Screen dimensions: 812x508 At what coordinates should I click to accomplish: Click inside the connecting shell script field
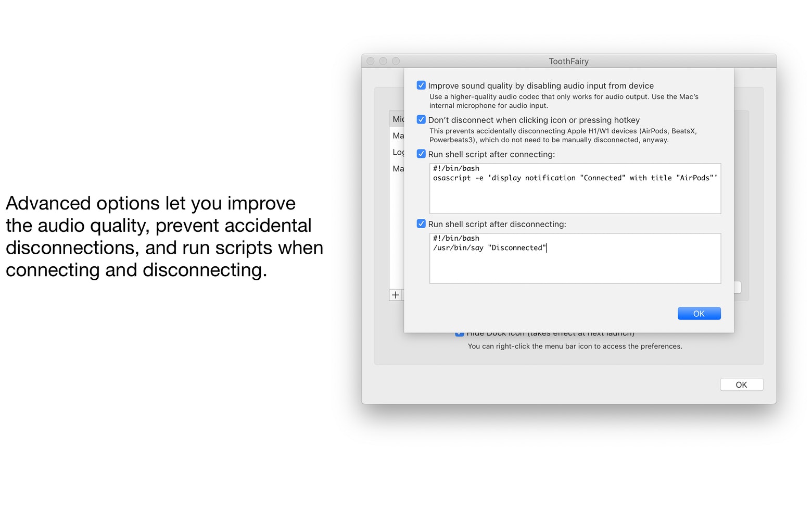pyautogui.click(x=575, y=198)
